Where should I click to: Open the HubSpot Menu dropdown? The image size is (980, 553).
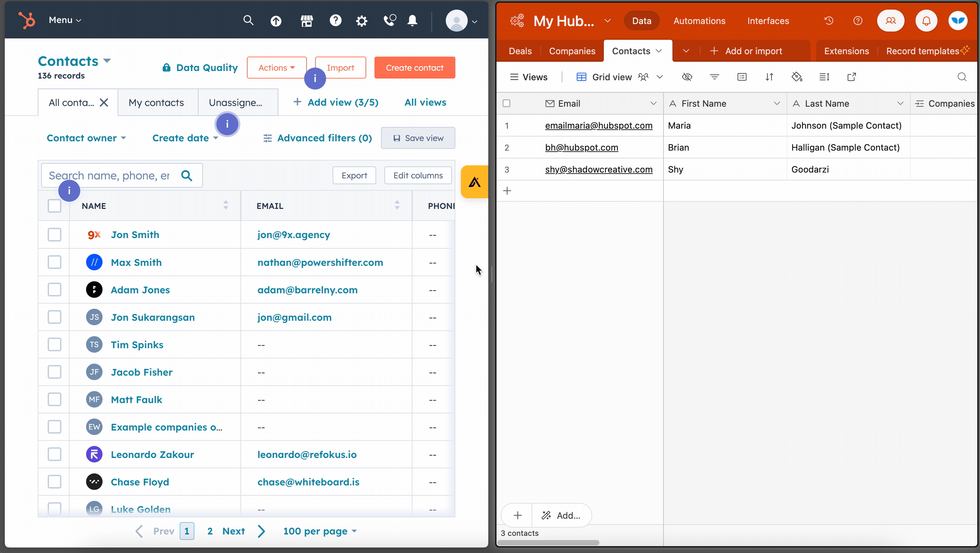[65, 20]
